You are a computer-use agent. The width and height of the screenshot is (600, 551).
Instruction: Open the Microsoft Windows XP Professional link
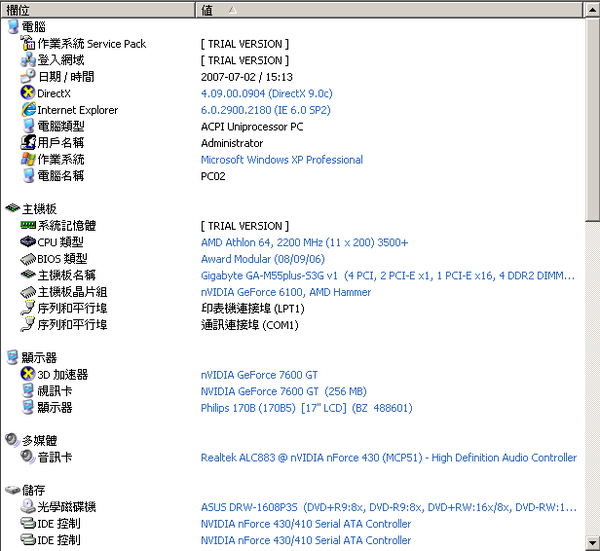282,160
